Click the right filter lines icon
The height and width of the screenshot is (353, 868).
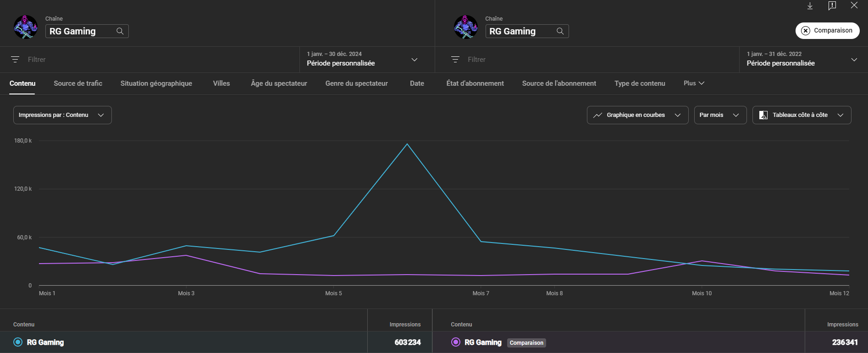[x=455, y=60]
